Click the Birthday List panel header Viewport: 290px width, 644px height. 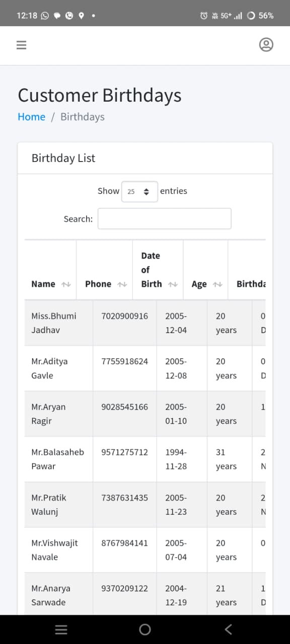click(63, 158)
